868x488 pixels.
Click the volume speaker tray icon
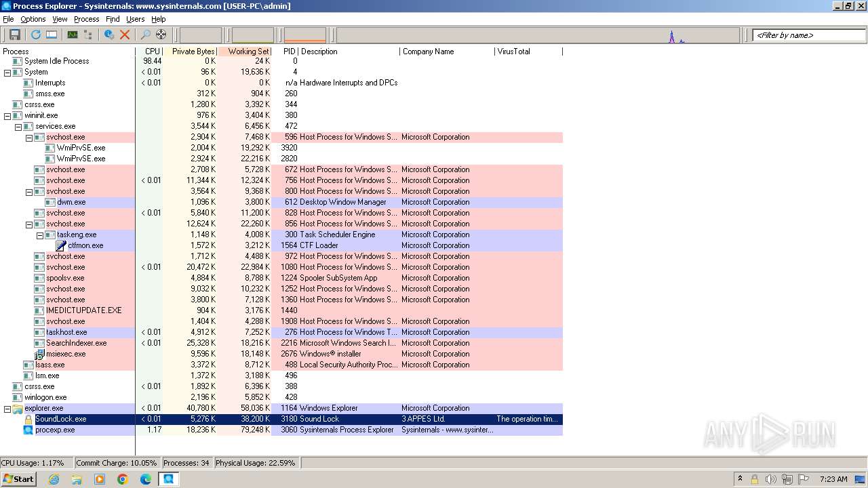(x=770, y=479)
